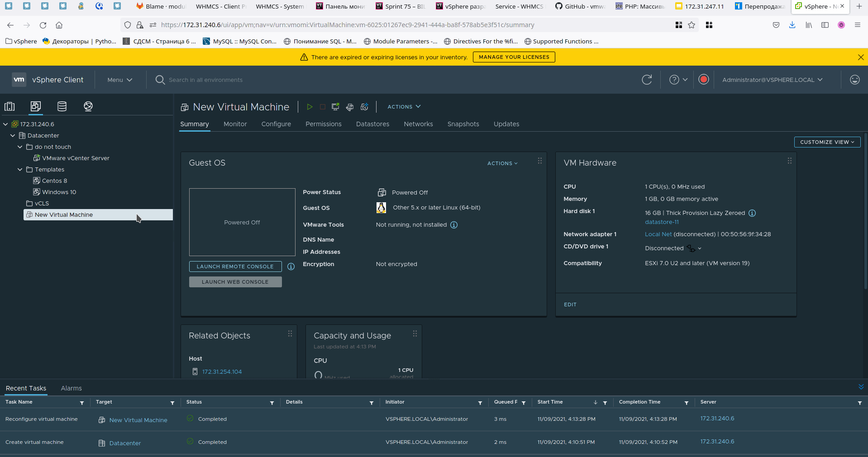Screen dimensions: 868x457
Task: Power on the virtual machine with the green play icon
Action: coord(310,107)
